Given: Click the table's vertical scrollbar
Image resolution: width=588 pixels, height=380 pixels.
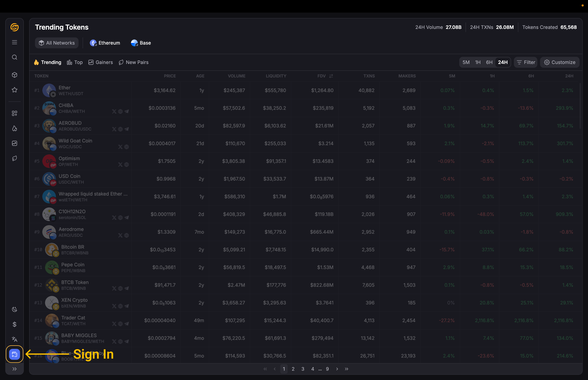Looking at the screenshot, I should tap(580, 106).
